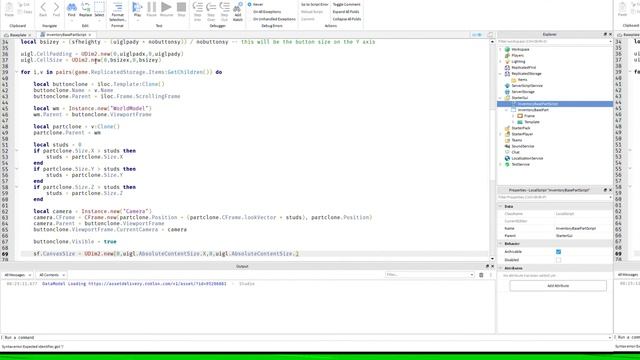The width and height of the screenshot is (640, 360).
Task: Click the SoundService icon
Action: 507,146
